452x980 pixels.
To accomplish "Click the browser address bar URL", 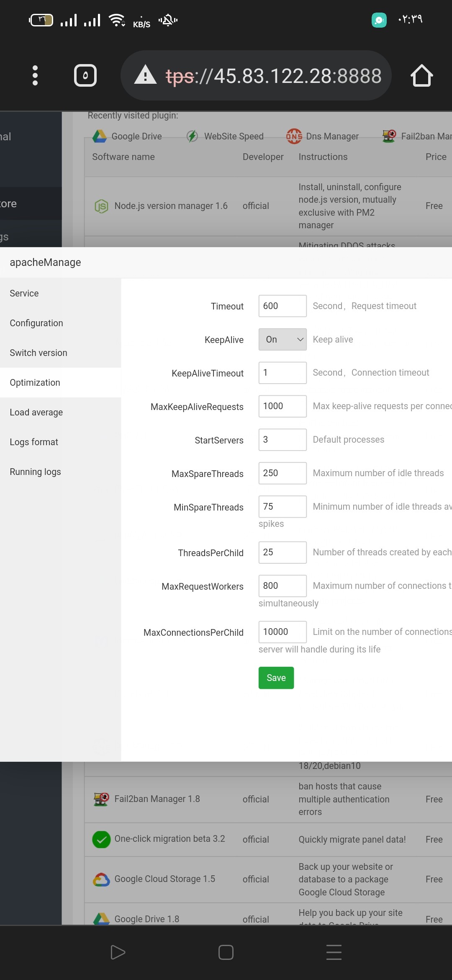I will [274, 76].
